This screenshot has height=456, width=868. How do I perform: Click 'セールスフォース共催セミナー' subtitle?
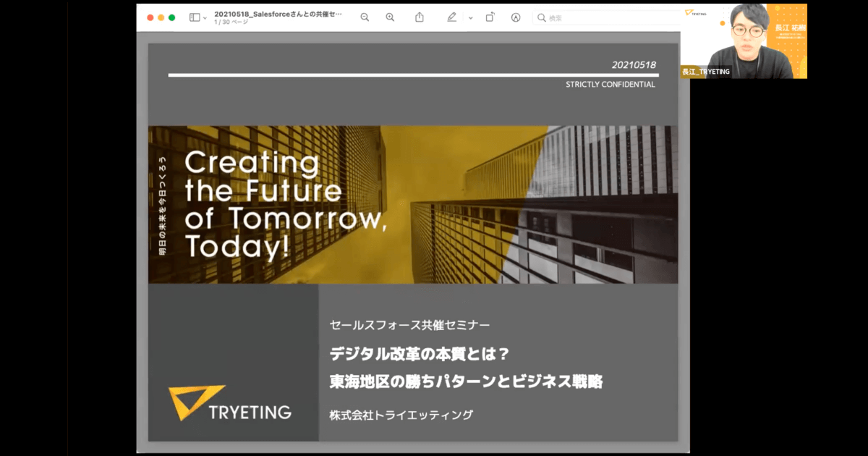click(409, 325)
